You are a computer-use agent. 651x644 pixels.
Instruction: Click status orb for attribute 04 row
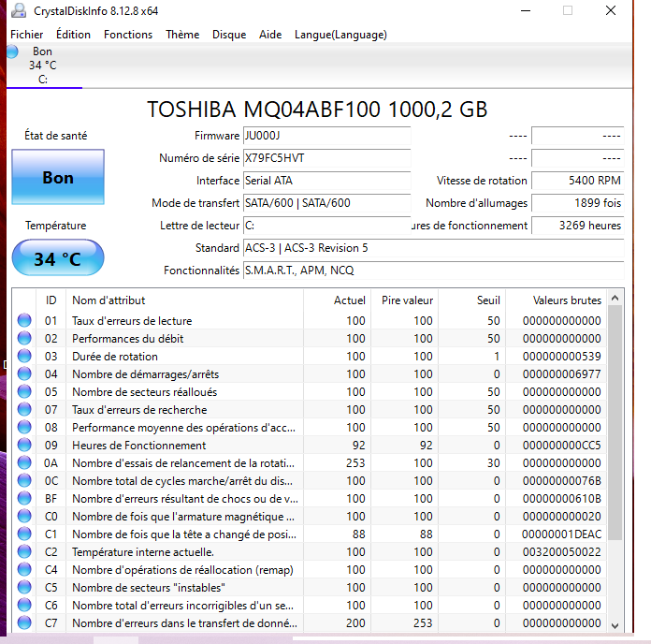point(24,373)
